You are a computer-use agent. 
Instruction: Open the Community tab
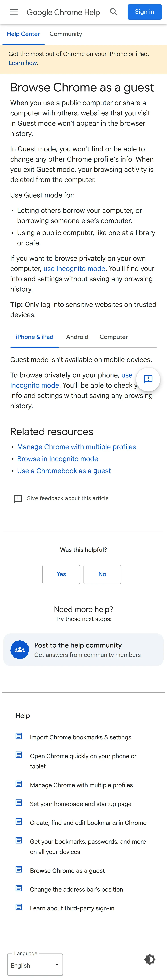[66, 34]
